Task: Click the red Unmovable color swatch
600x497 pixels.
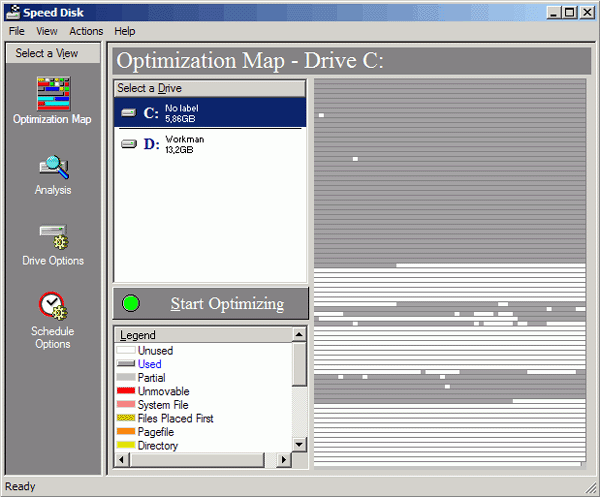Action: [126, 392]
